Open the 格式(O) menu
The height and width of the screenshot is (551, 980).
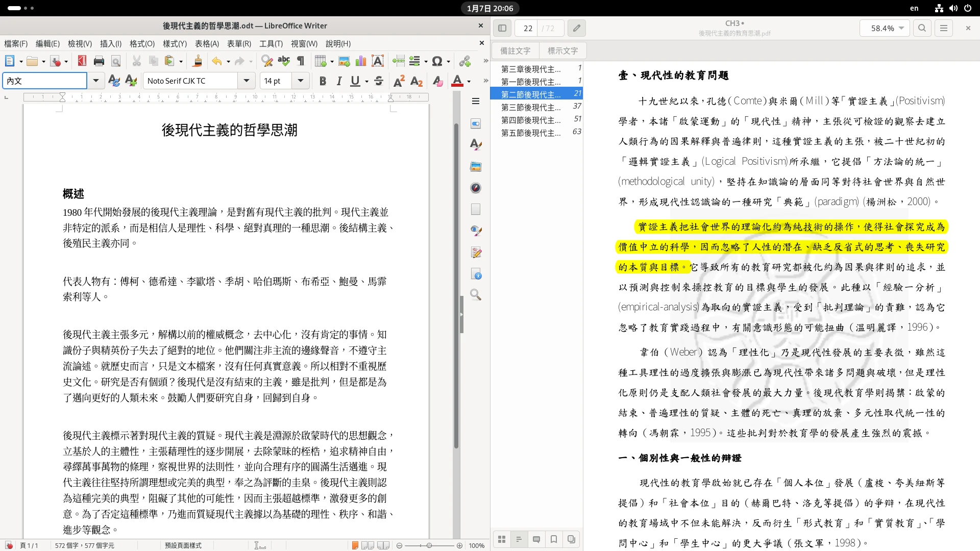[x=142, y=44]
